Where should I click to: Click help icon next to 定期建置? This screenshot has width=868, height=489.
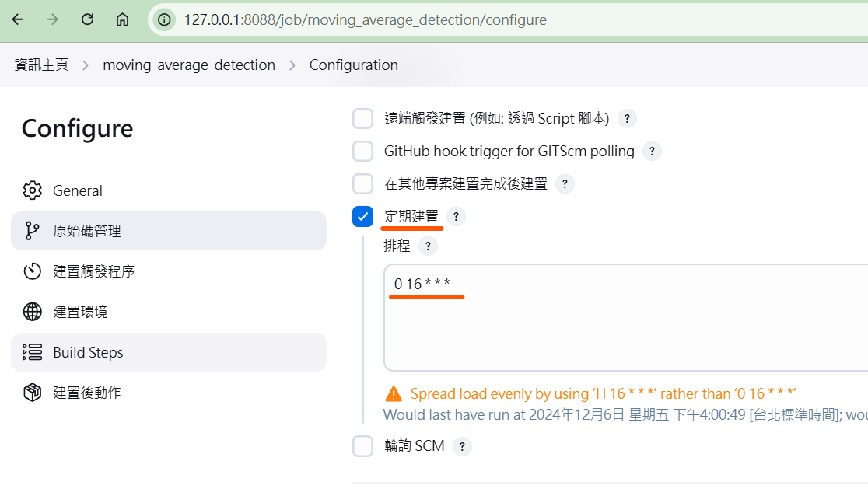click(456, 216)
